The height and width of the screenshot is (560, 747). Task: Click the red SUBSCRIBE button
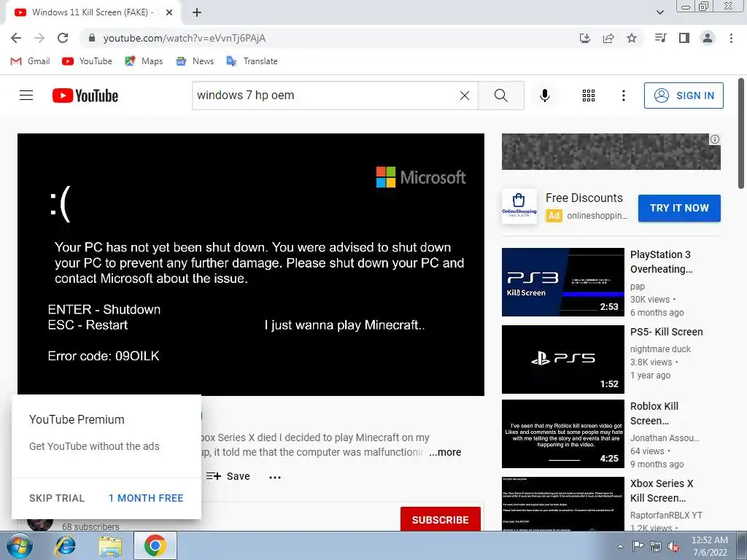440,519
